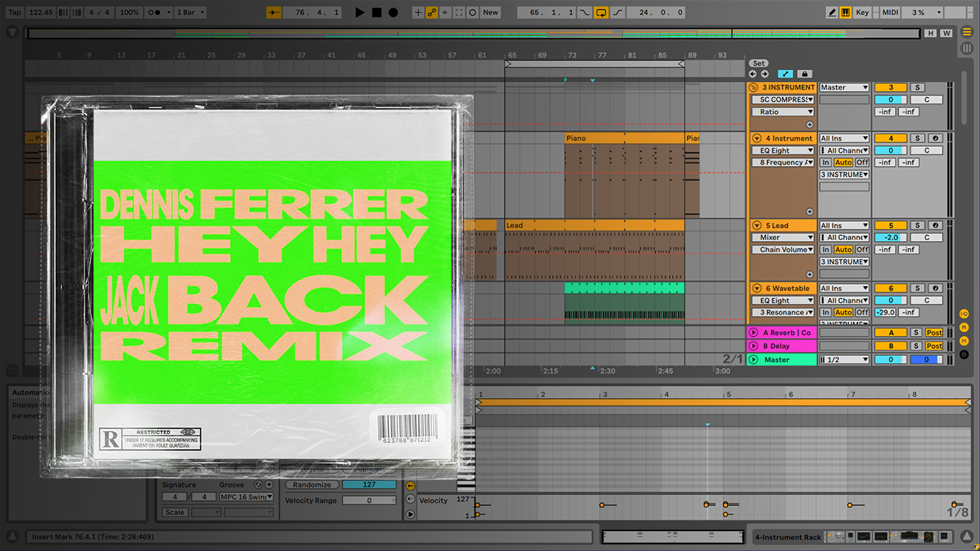Screen dimensions: 980x551
Task: Solo the B Delay return track
Action: pos(916,346)
